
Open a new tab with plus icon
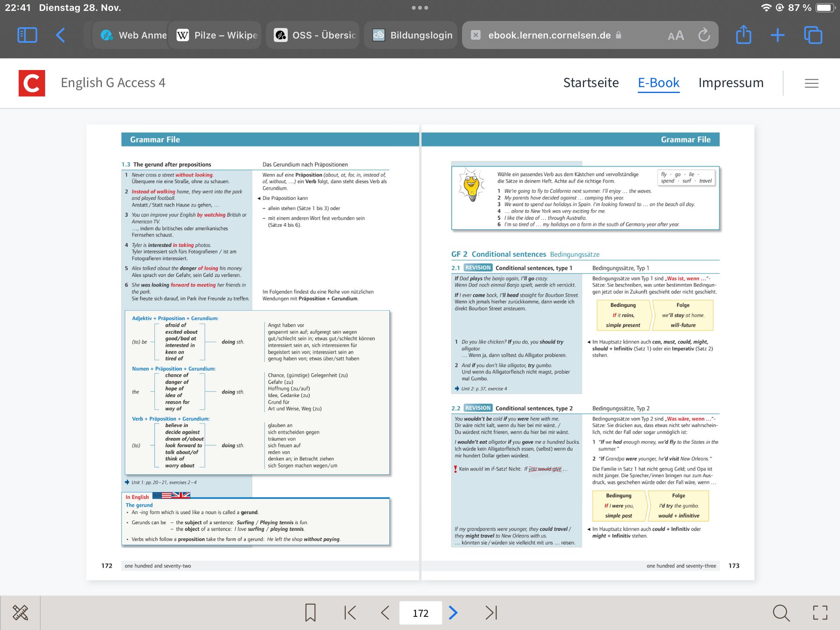click(x=777, y=35)
